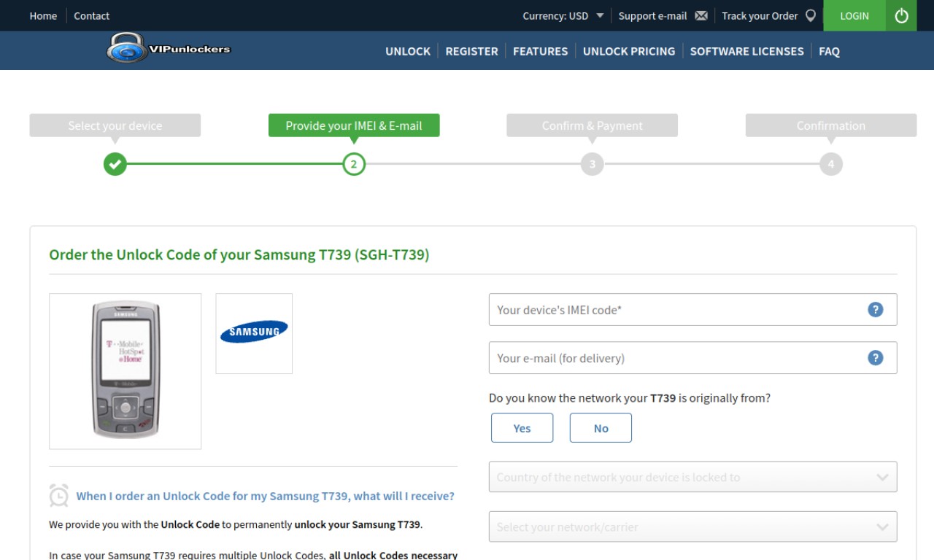The height and width of the screenshot is (560, 934).
Task: Open the FAQ menu item
Action: 829,51
